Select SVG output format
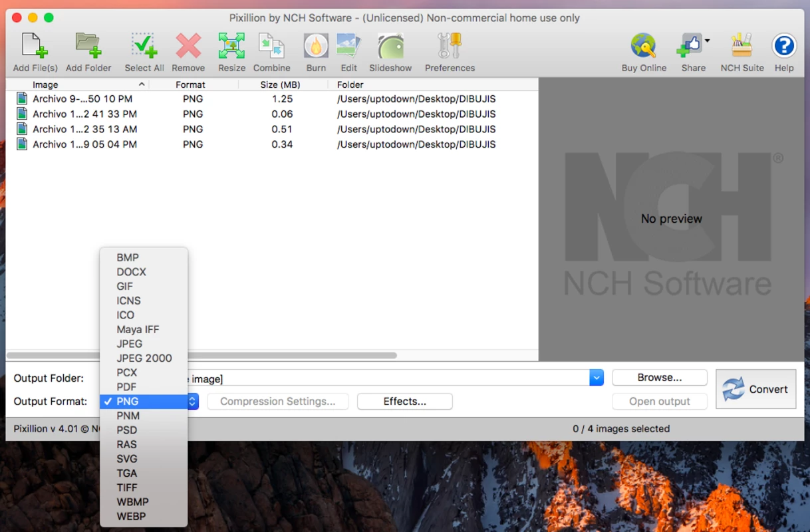 click(144, 459)
